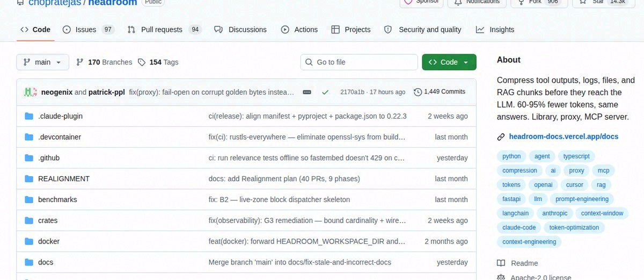The height and width of the screenshot is (280, 644).
Task: Go to the Insights tab
Action: tap(495, 30)
